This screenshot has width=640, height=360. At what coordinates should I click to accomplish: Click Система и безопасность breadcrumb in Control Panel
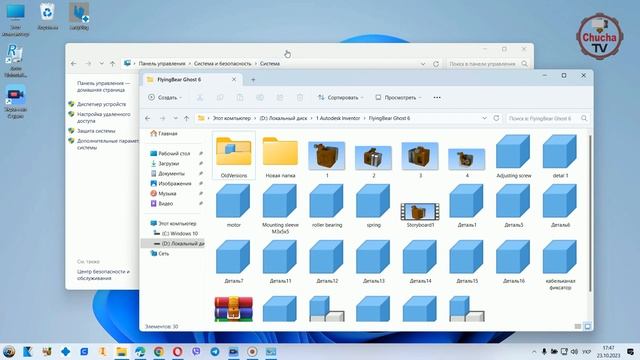pos(222,64)
